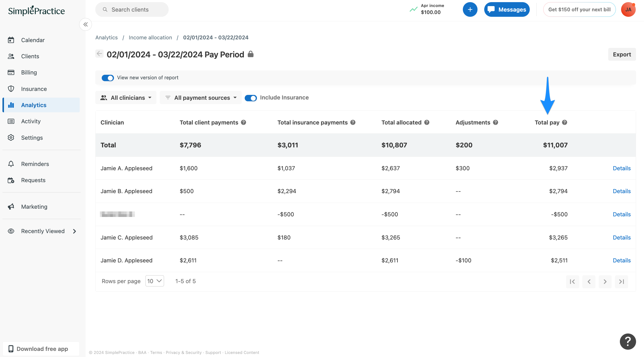Open Income allocation breadcrumb

click(150, 37)
